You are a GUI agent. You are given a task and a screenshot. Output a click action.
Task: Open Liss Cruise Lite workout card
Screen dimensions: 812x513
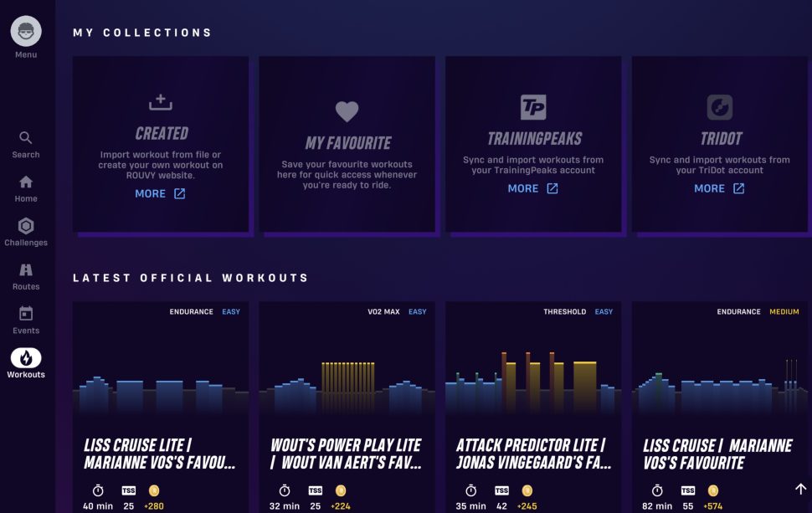click(161, 408)
